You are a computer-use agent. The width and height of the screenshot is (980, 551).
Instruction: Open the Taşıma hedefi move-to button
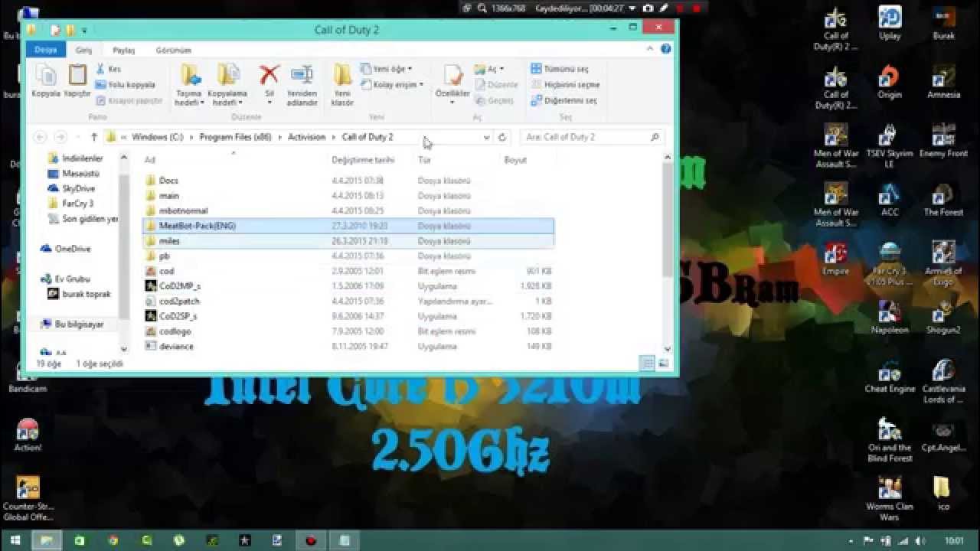tap(189, 85)
